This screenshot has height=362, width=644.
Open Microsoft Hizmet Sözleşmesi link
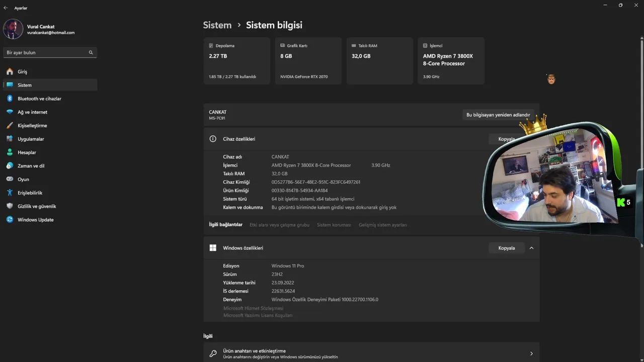click(x=253, y=308)
